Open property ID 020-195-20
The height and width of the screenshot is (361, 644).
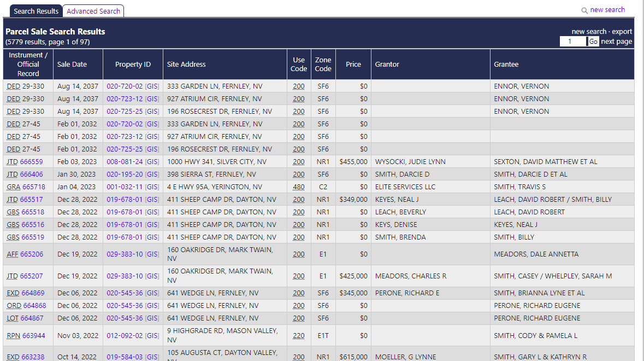(x=125, y=174)
